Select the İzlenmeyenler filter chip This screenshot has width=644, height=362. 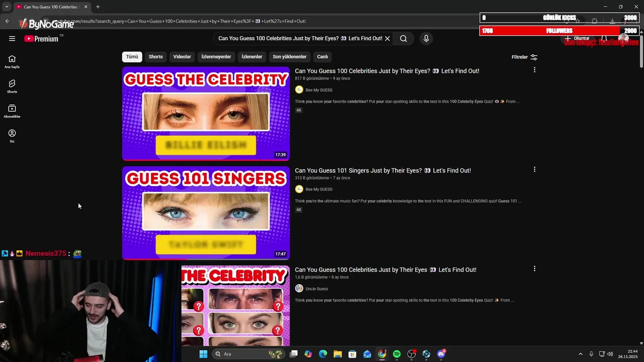point(216,57)
